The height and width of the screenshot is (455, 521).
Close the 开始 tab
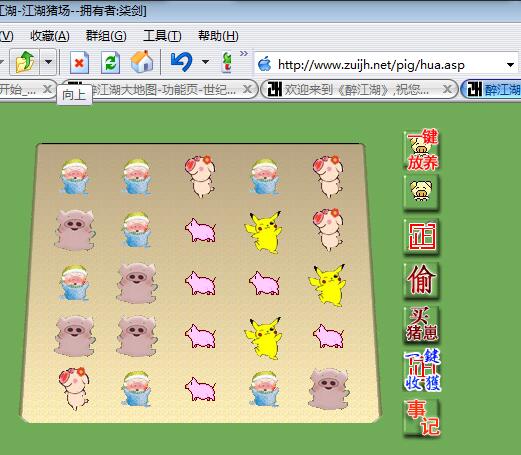(48, 89)
